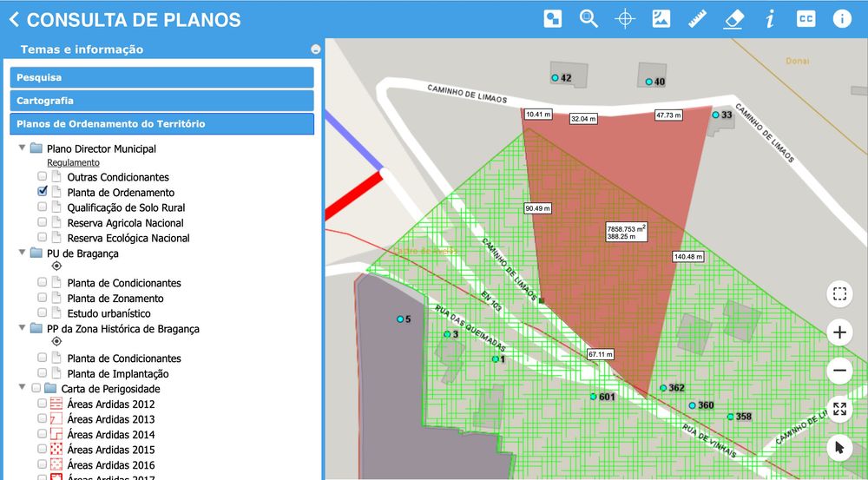Click the 47.73 m measurement label
The height and width of the screenshot is (480, 868).
click(x=668, y=115)
